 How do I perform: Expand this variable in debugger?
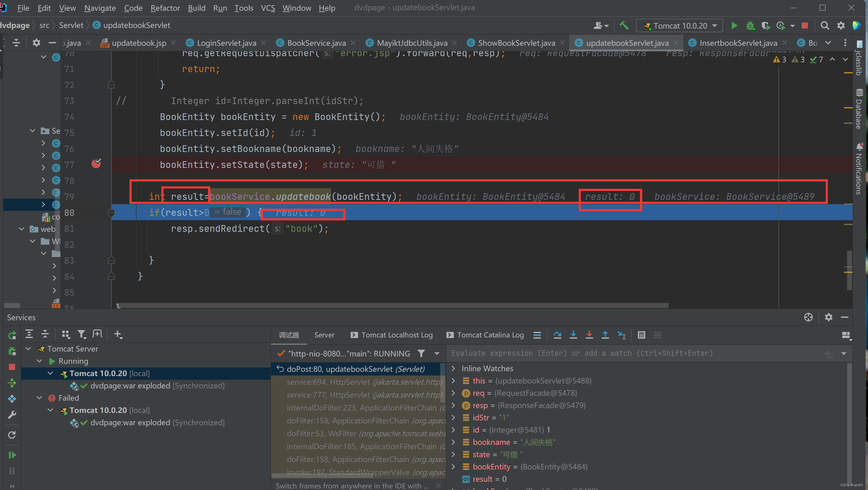tap(453, 380)
